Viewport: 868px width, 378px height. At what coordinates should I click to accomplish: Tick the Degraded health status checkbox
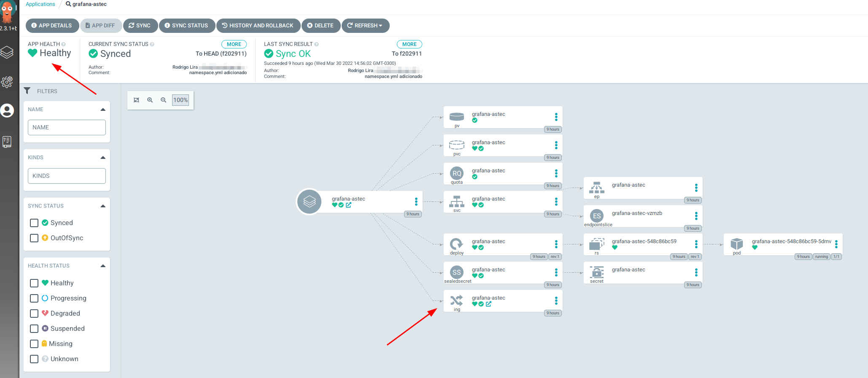click(x=35, y=314)
